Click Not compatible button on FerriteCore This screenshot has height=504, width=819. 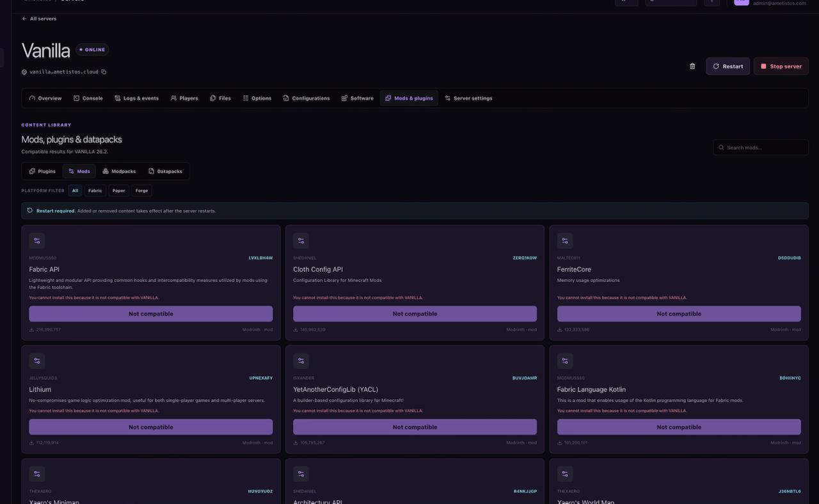tap(679, 313)
